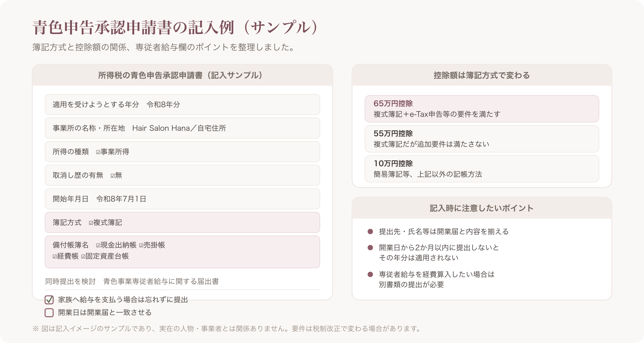
Task: Click the 事業所の名称・所在地 Hair Salon Hana row
Action: [182, 128]
